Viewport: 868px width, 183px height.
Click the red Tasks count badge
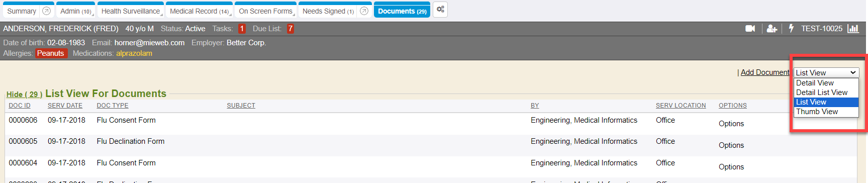click(x=242, y=29)
